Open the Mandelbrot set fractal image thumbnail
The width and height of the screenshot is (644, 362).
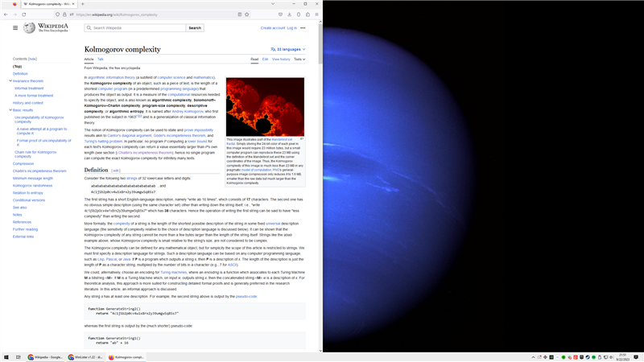tap(265, 107)
